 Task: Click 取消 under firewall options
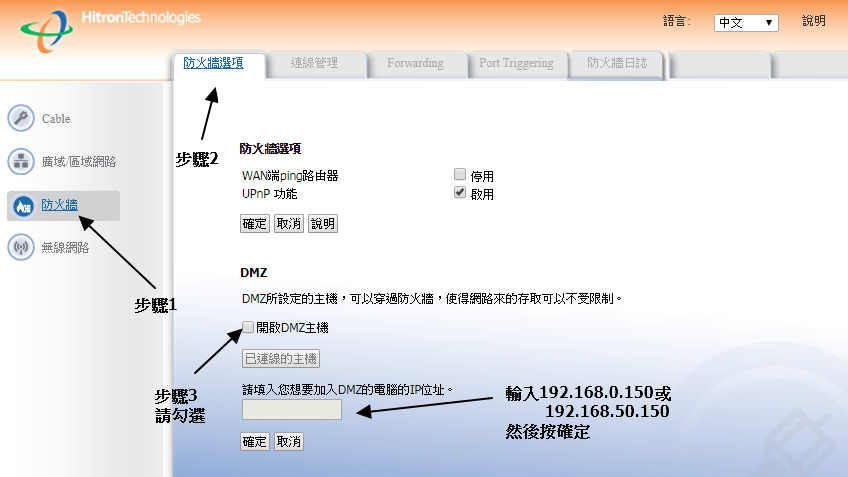point(288,224)
